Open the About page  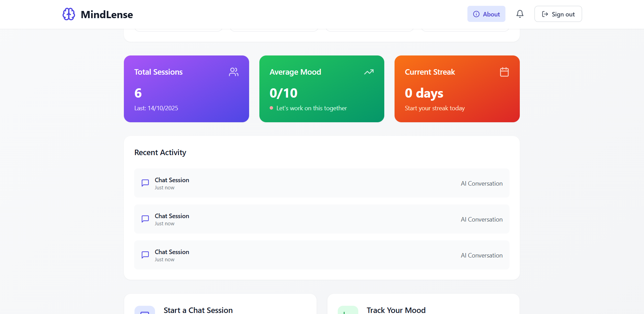pos(486,14)
